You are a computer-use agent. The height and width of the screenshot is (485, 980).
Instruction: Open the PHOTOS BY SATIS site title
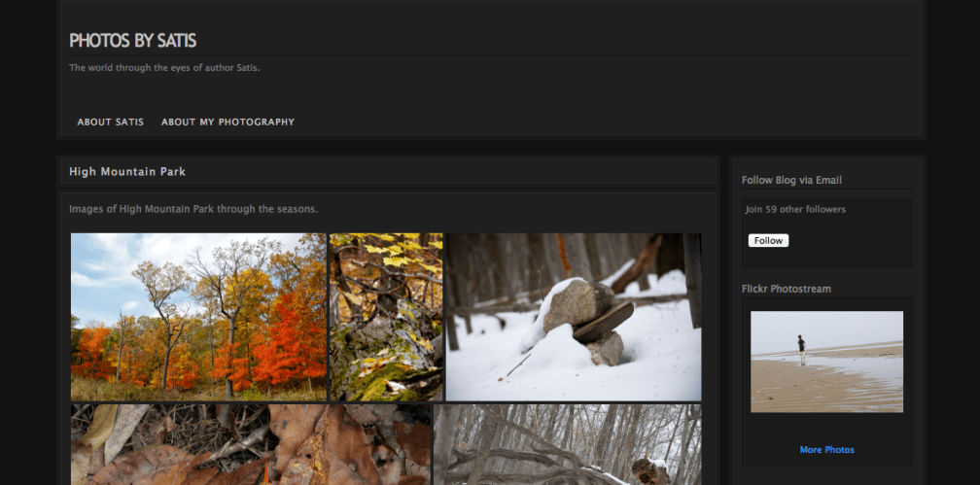click(x=132, y=41)
